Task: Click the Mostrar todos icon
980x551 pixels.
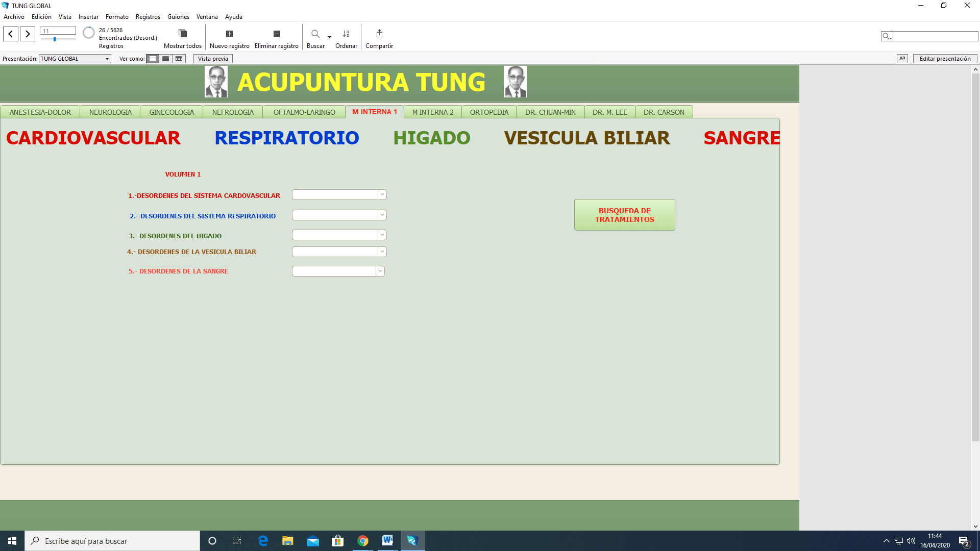Action: [x=183, y=34]
